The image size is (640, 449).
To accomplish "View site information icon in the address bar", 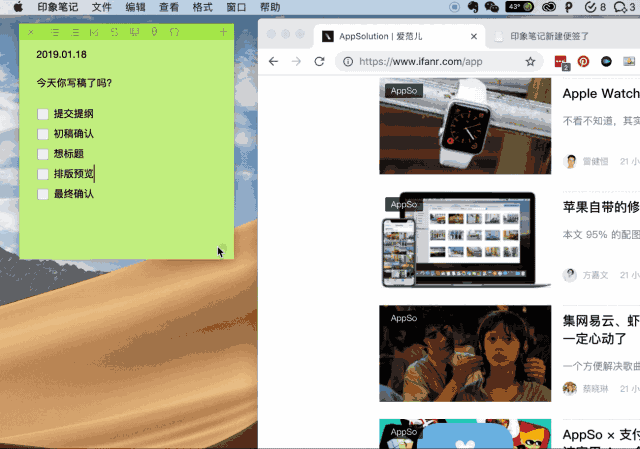I will [348, 62].
